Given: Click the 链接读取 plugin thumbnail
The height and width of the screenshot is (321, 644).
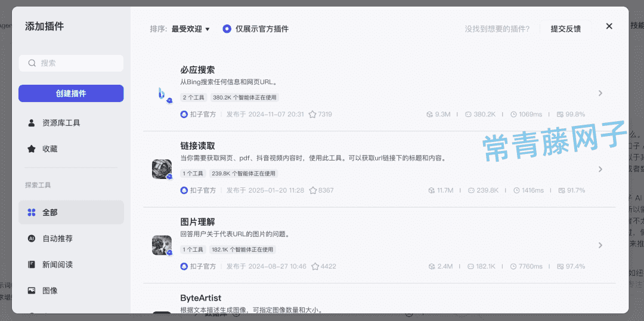Looking at the screenshot, I should (162, 169).
